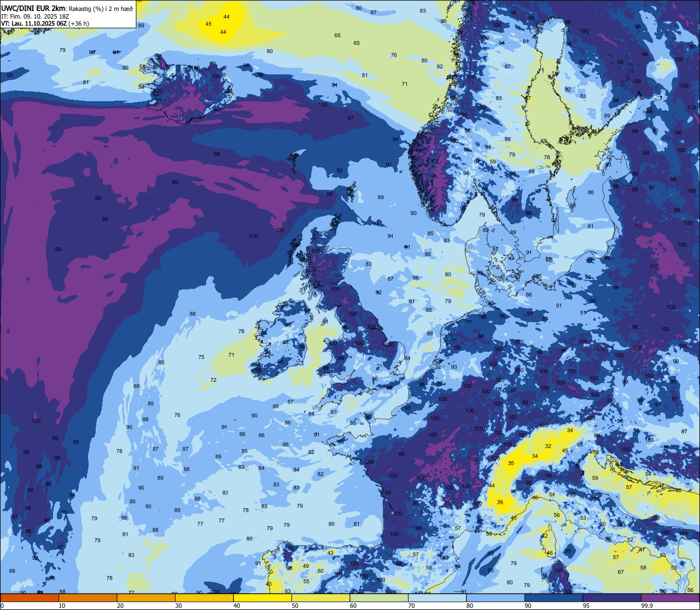This screenshot has height=610, width=700.
Task: Click the legend tick label '10'
Action: pos(62,606)
